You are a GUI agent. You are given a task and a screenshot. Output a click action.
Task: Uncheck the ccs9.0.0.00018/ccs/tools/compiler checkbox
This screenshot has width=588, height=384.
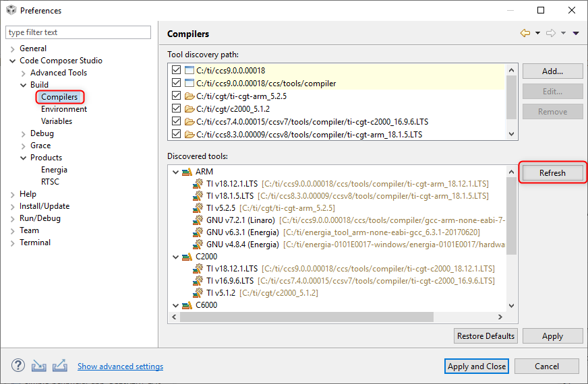(x=176, y=83)
